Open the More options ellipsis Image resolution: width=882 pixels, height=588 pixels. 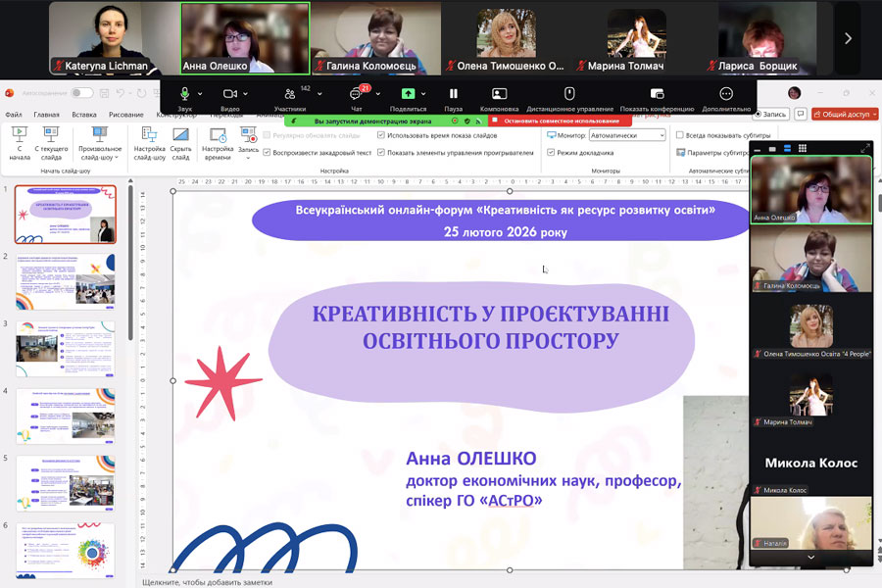point(726,94)
